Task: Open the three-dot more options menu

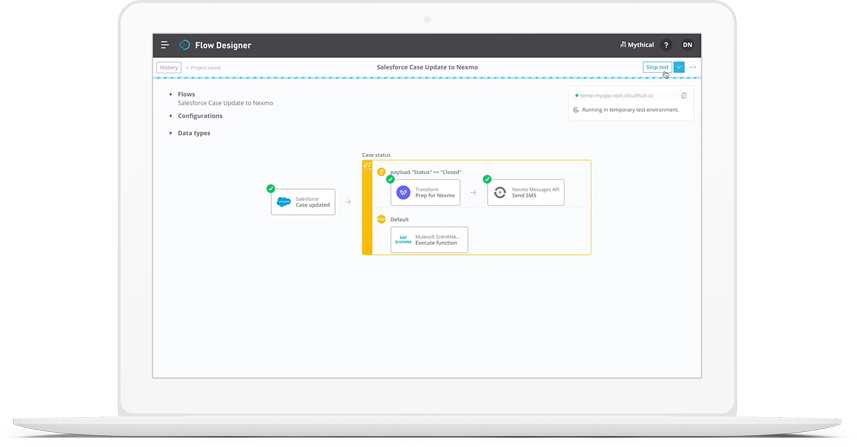Action: pos(692,67)
